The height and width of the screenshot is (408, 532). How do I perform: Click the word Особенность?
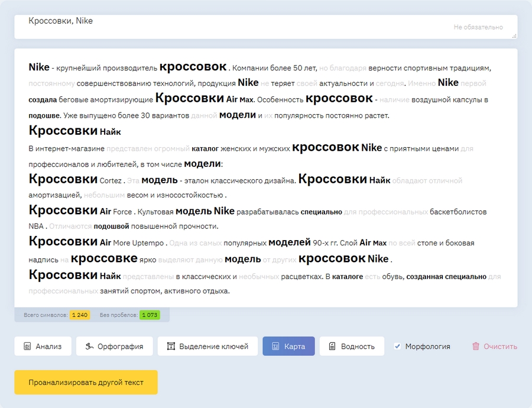(x=280, y=100)
